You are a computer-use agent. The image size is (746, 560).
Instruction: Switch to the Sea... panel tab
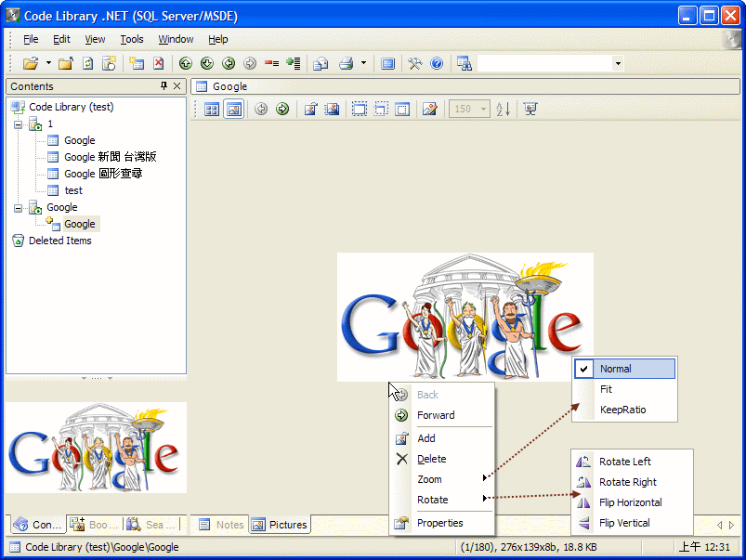click(x=152, y=525)
